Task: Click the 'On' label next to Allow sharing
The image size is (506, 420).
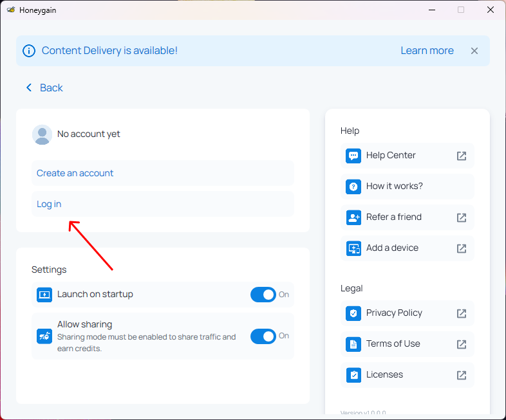Action: [284, 336]
